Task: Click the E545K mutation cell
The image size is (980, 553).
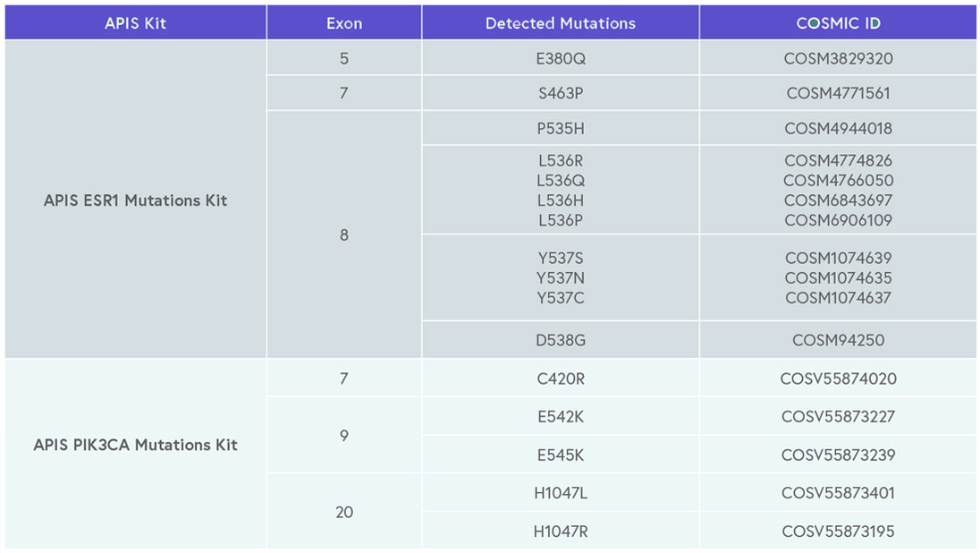Action: (561, 455)
